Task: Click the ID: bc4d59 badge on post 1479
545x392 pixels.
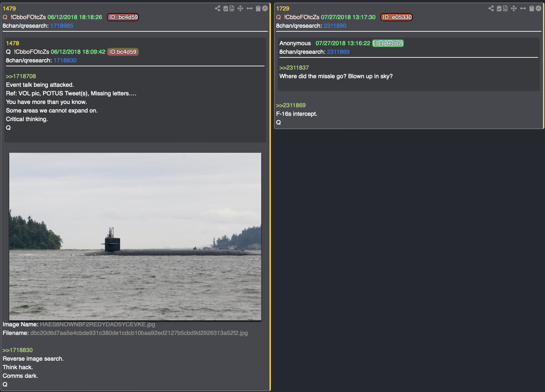Action: [x=123, y=17]
